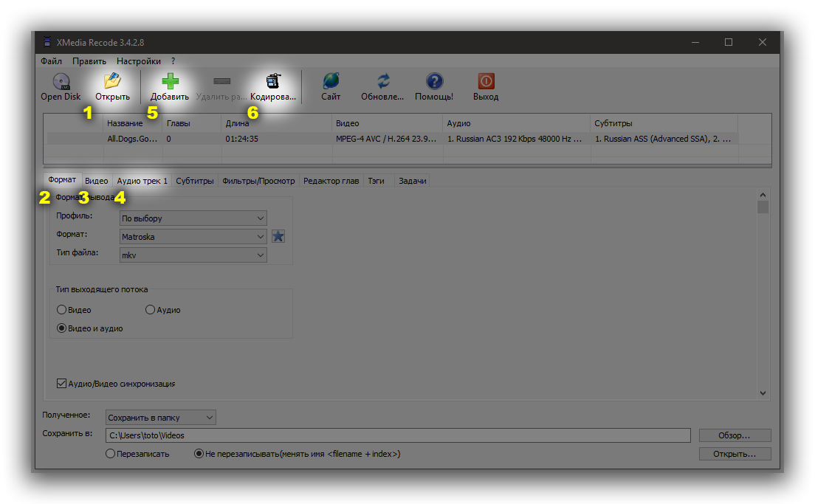The image size is (815, 504).
Task: Select the Перезаписать radio option
Action: [x=111, y=454]
